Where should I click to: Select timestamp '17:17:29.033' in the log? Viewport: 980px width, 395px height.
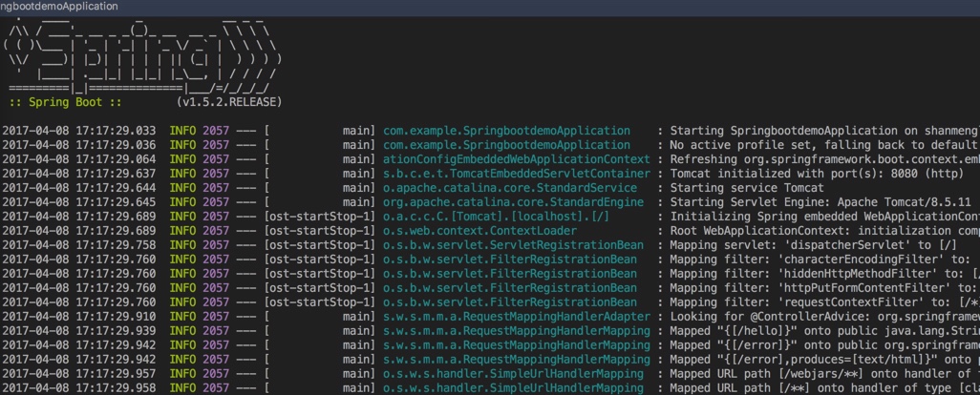pyautogui.click(x=116, y=131)
